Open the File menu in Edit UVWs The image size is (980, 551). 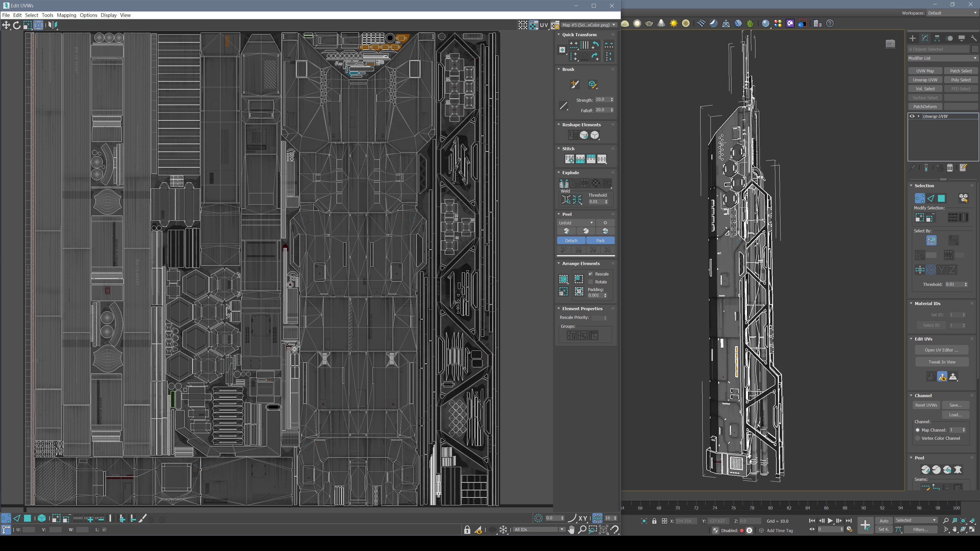tap(6, 15)
